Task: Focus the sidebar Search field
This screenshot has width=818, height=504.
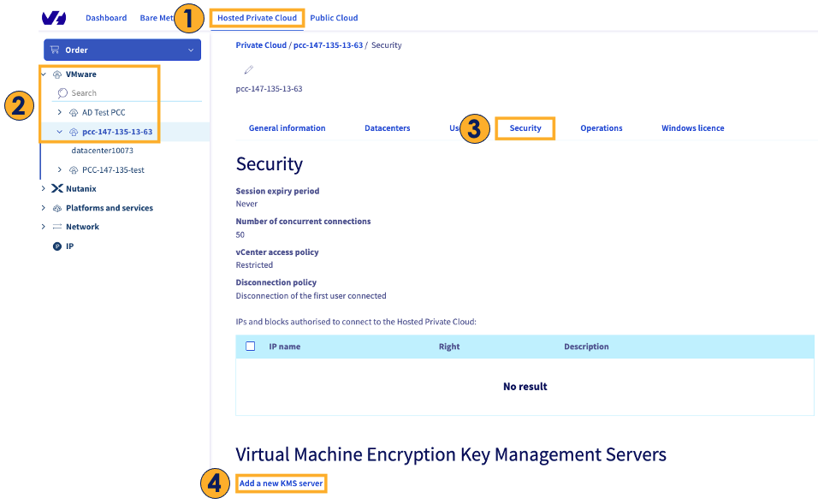Action: [128, 93]
